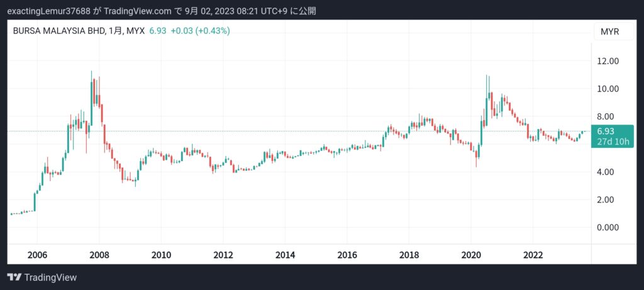644x290 pixels.
Task: Click the 10.00 price axis label
Action: [608, 89]
